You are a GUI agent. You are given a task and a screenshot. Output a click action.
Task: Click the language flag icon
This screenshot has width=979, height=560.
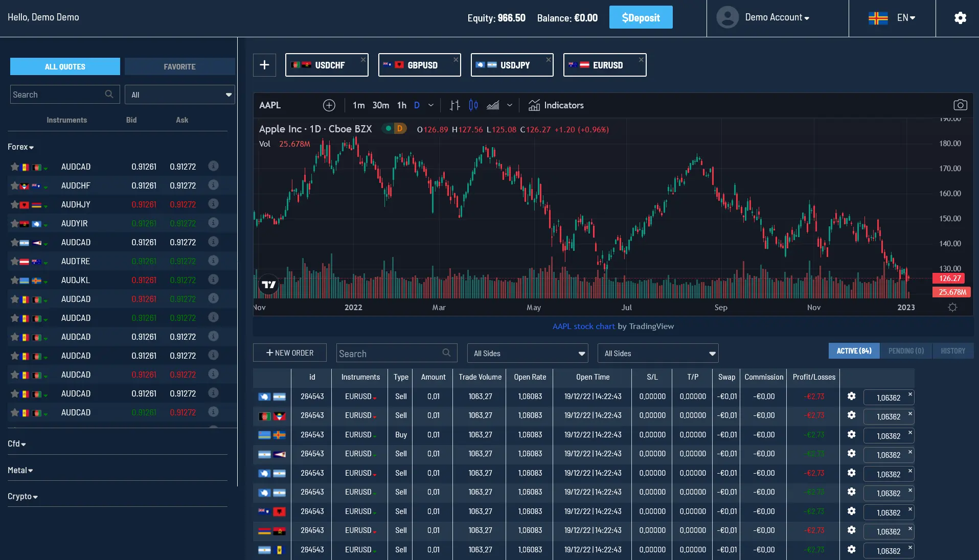pyautogui.click(x=878, y=18)
